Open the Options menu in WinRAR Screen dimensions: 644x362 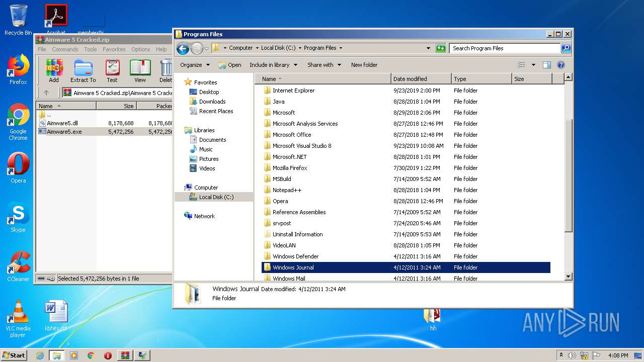point(141,49)
